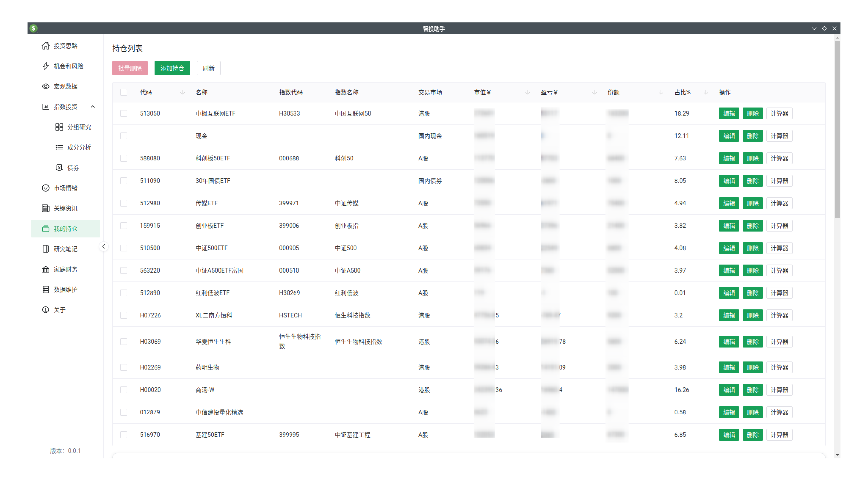Click the smiley icon for 市场情绪

46,188
